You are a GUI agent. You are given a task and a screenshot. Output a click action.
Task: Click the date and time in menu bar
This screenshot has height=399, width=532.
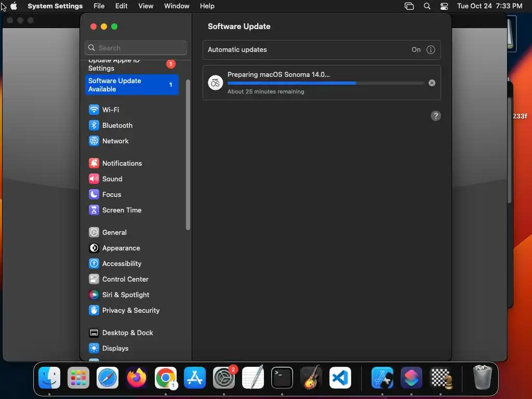tap(489, 6)
